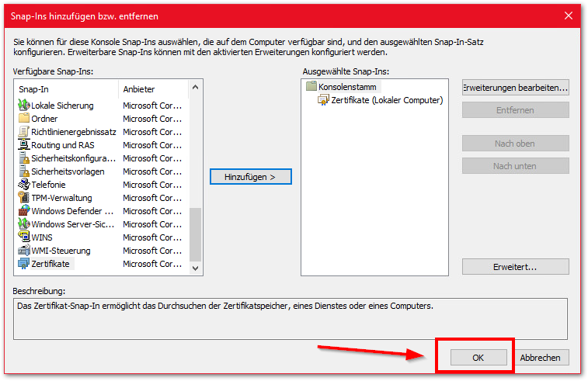Select the Richtlinienergebnissatz icon

(23, 132)
